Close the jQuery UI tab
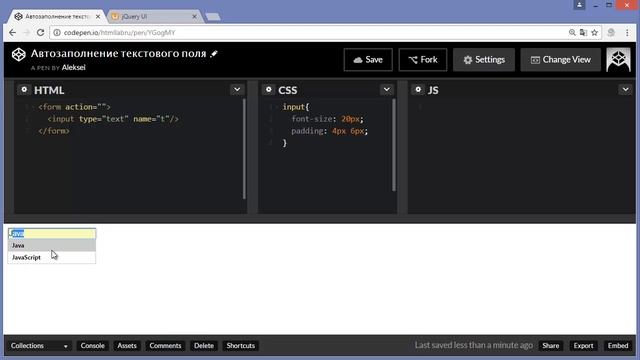Screen dimensions: 640x360 (194, 16)
